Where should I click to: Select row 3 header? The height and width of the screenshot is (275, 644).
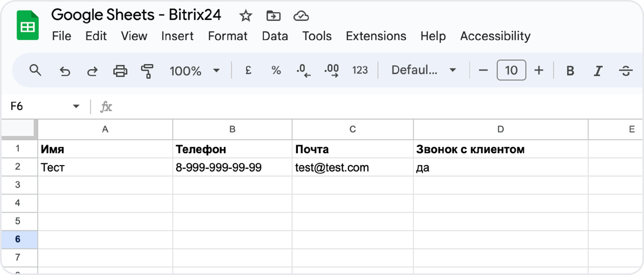[18, 185]
